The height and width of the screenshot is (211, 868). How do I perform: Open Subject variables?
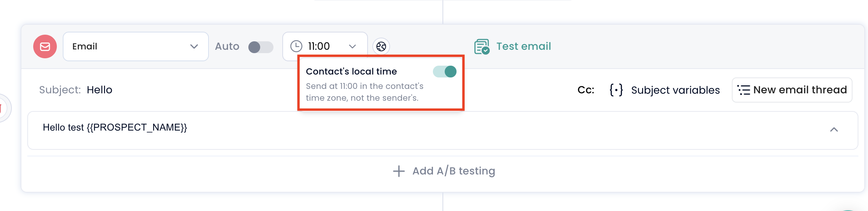pyautogui.click(x=675, y=90)
